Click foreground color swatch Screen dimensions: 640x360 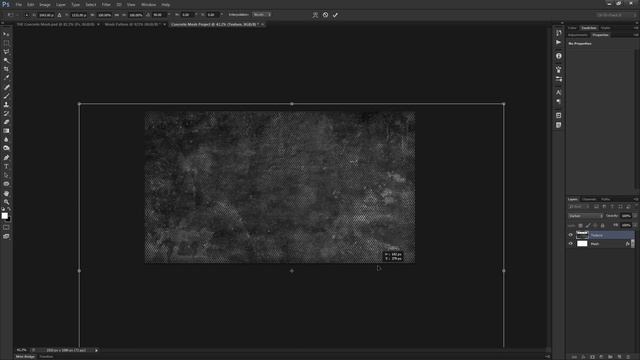click(x=4, y=216)
